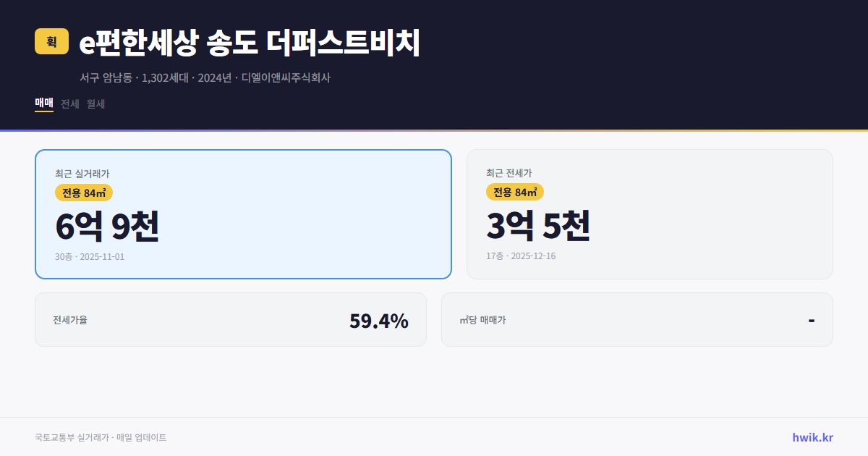Click the yellow 획 logo icon
This screenshot has width=868, height=456.
(x=51, y=43)
